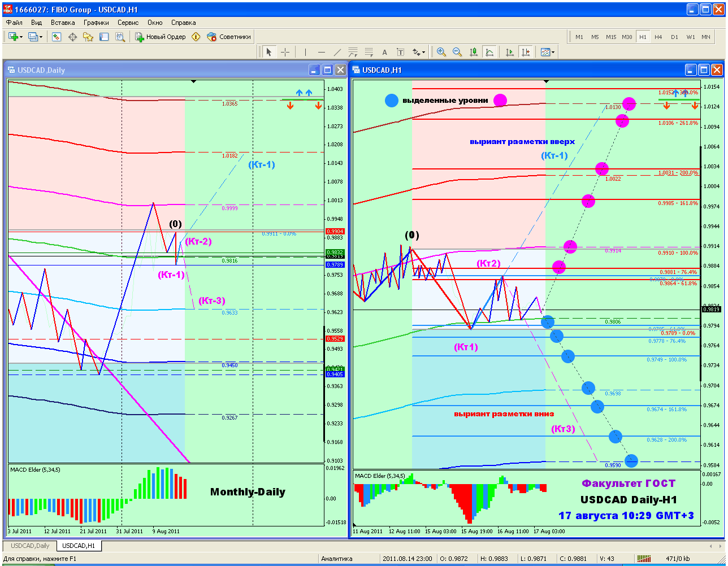Screen dimensions: 728x566
Task: Open the new chart dropdown icon
Action: coord(15,37)
